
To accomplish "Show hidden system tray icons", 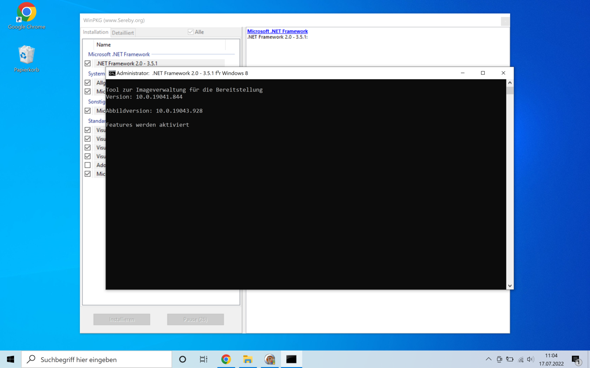I will click(x=488, y=359).
